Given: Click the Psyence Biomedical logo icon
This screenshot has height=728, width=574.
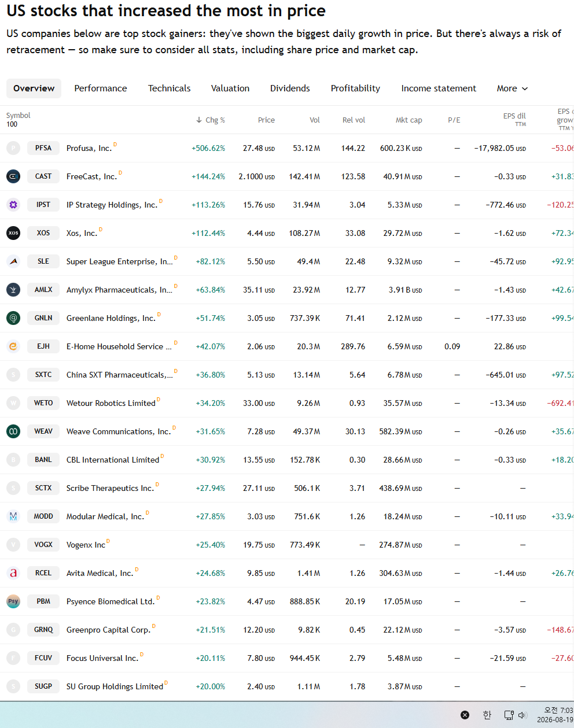Looking at the screenshot, I should [13, 601].
